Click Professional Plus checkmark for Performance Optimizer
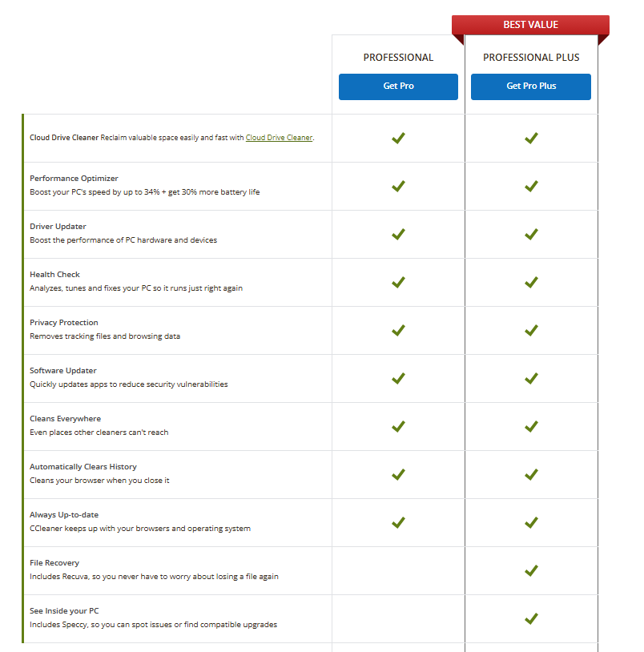Image resolution: width=644 pixels, height=652 pixels. click(x=530, y=186)
